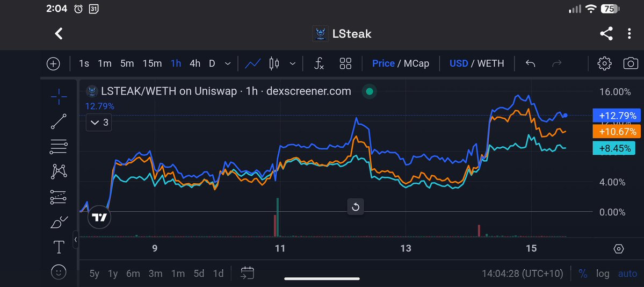Viewport: 644px width, 287px height.
Task: Select the 5m timeframe
Action: click(127, 64)
